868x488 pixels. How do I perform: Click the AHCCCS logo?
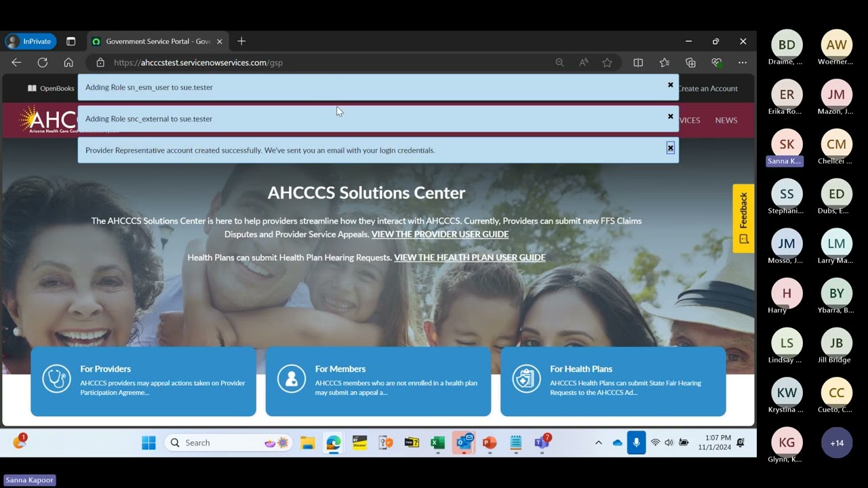click(x=47, y=120)
